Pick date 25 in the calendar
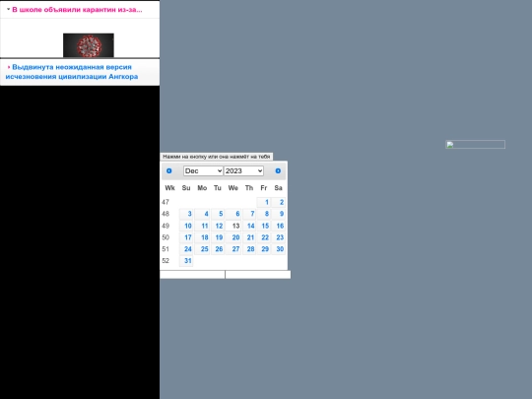Viewport: 532px width, 399px height. pos(202,249)
